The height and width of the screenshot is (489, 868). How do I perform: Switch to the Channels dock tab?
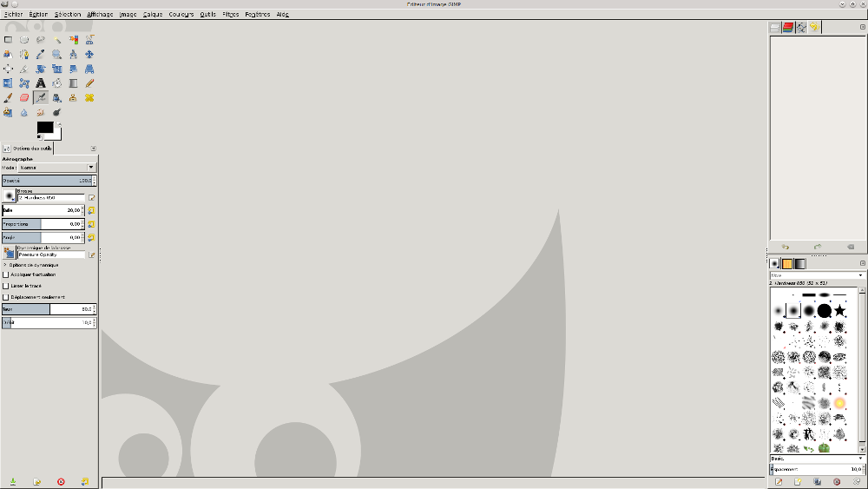click(x=788, y=27)
